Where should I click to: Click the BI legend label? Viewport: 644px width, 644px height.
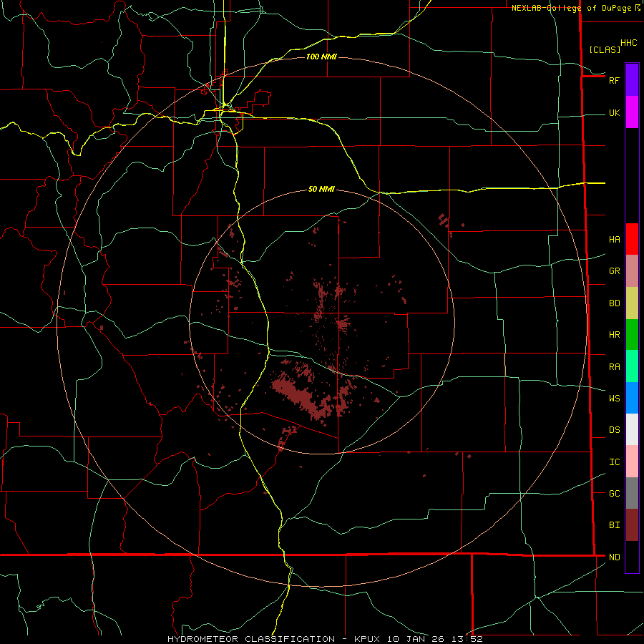click(614, 525)
